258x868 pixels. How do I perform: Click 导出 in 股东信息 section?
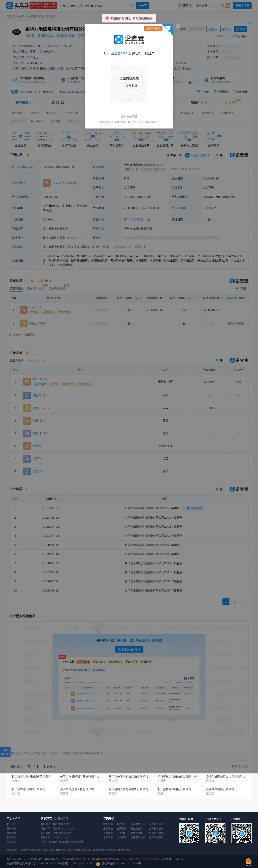coord(241,289)
